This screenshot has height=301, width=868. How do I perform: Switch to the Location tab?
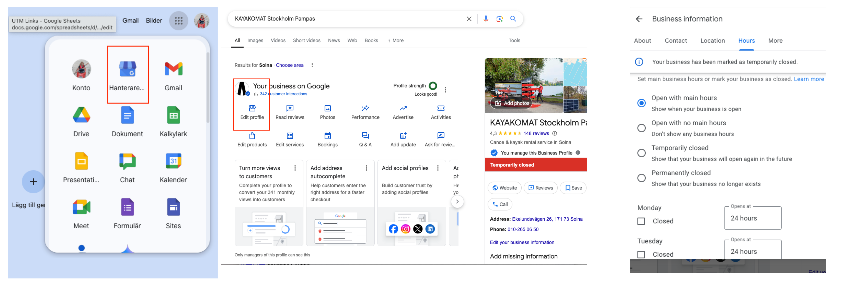click(712, 40)
